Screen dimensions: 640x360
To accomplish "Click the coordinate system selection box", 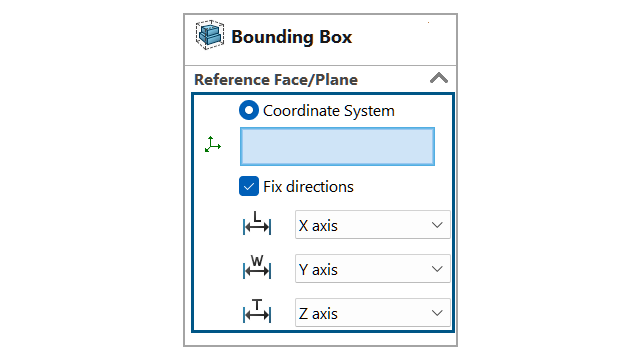I will 337,147.
